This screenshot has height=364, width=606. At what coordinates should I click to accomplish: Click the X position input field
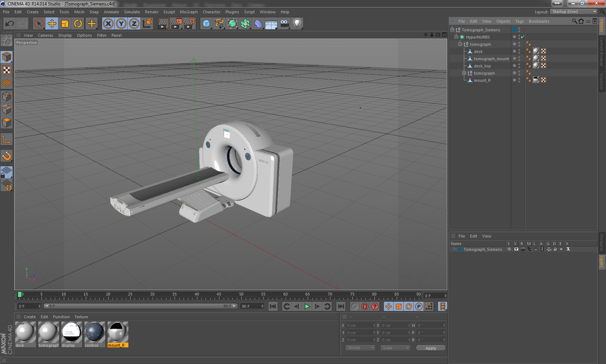360,325
